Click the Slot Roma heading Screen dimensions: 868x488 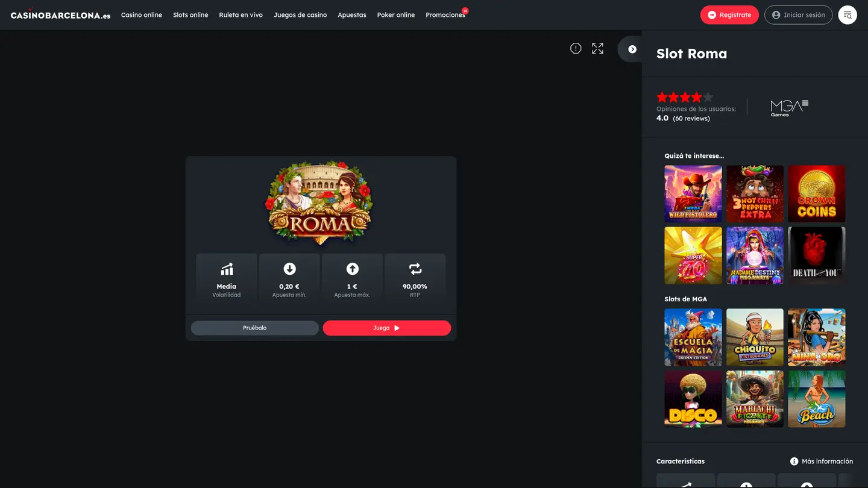pyautogui.click(x=691, y=54)
